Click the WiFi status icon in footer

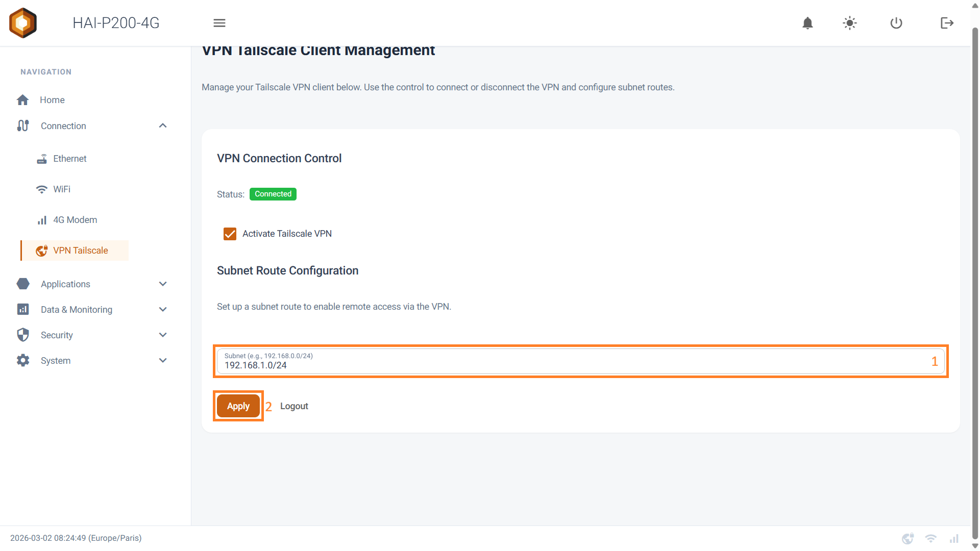pyautogui.click(x=931, y=538)
